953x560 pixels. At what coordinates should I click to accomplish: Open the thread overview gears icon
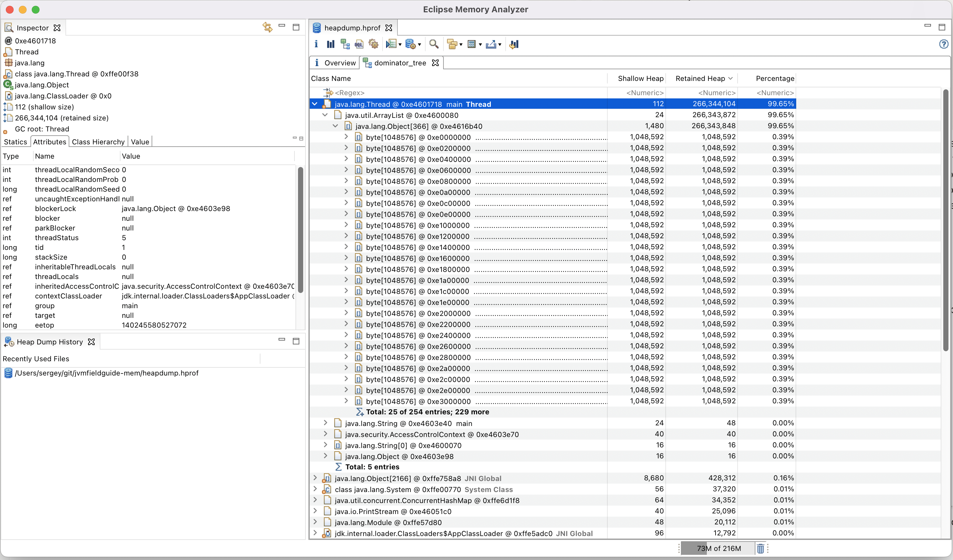[373, 44]
